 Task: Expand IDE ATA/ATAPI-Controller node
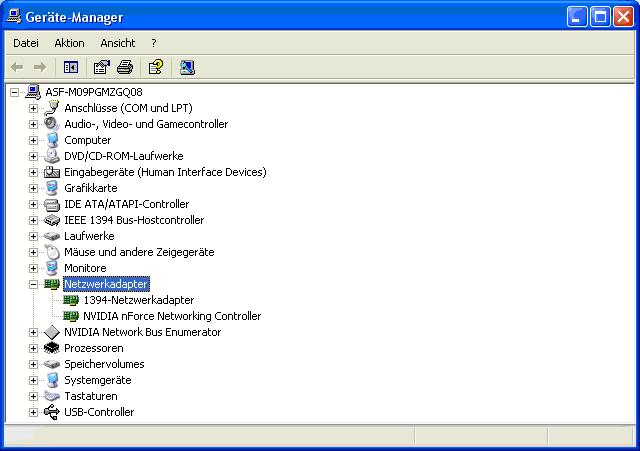[33, 204]
